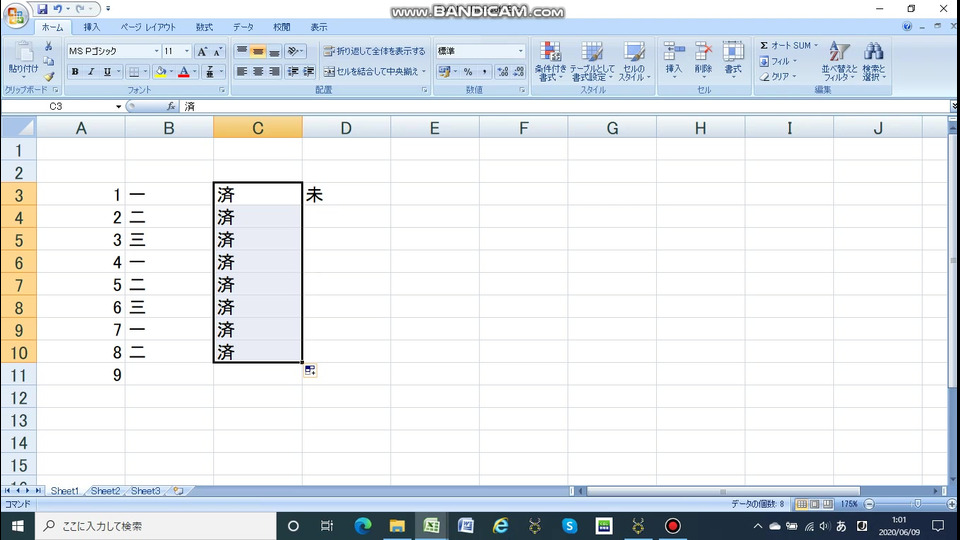This screenshot has width=960, height=540.
Task: Open the font size 11 dropdown
Action: (187, 51)
